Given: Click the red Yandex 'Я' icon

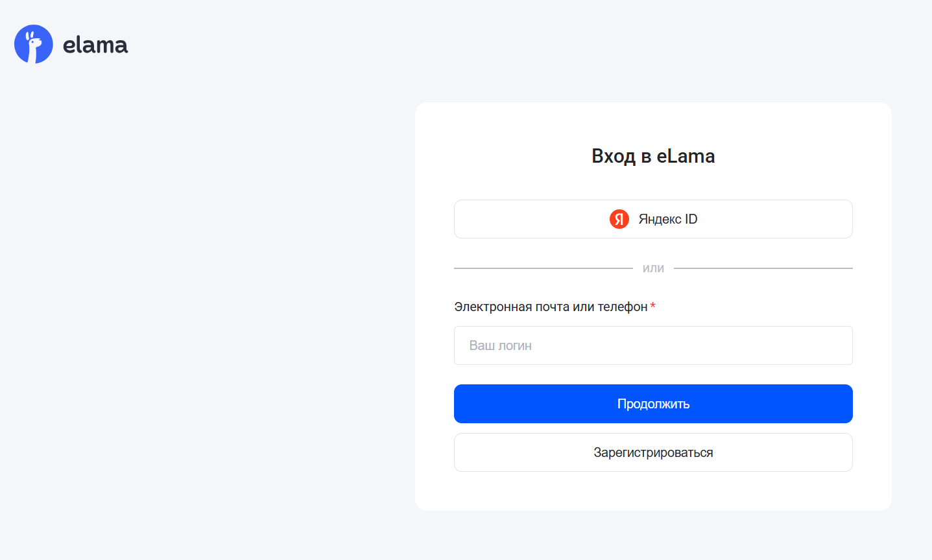Looking at the screenshot, I should point(619,219).
